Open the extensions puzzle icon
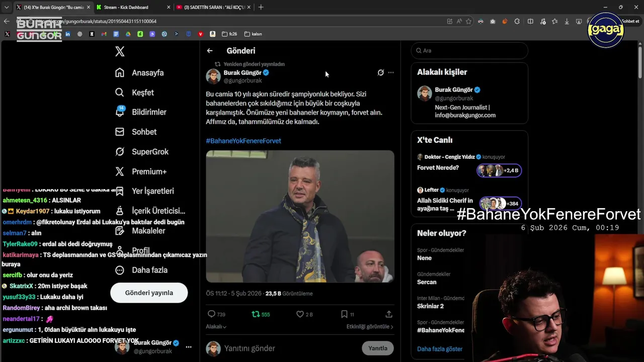The height and width of the screenshot is (362, 644). click(x=517, y=21)
